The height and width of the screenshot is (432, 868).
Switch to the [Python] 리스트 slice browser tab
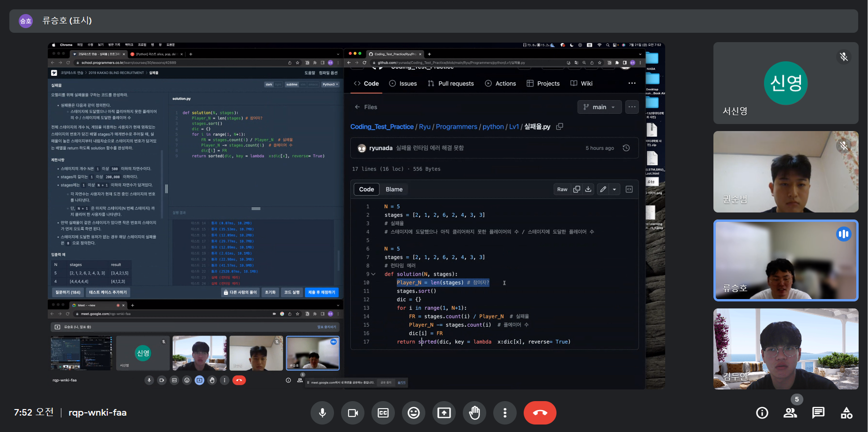click(156, 54)
